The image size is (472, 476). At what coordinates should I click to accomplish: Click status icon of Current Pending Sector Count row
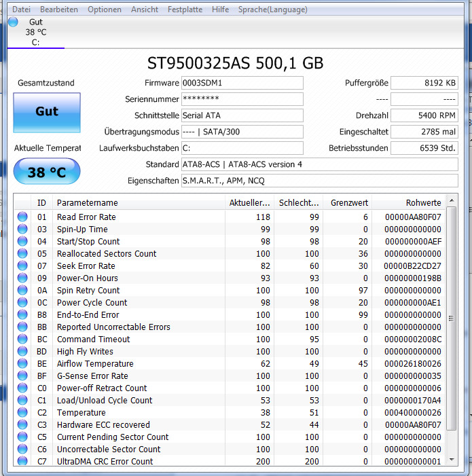(22, 437)
